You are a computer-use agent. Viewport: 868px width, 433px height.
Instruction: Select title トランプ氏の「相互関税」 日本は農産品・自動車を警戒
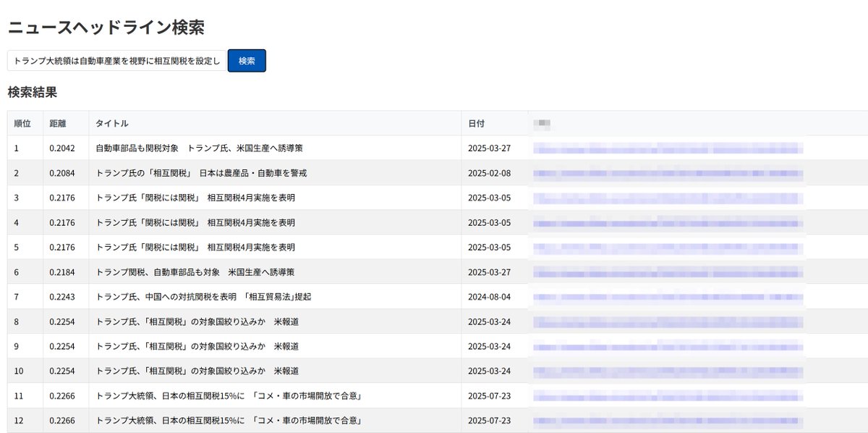(x=201, y=173)
